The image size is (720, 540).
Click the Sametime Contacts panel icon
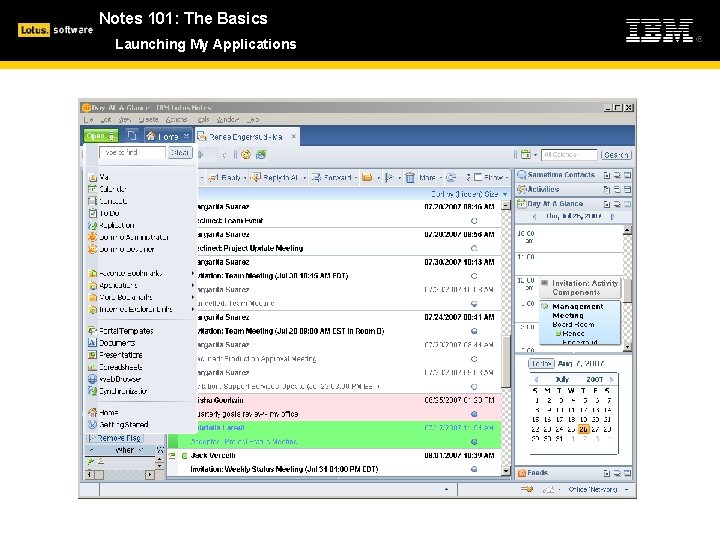click(521, 175)
